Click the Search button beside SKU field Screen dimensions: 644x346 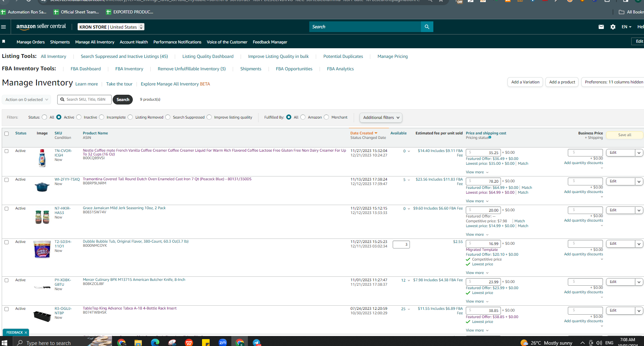pos(123,100)
